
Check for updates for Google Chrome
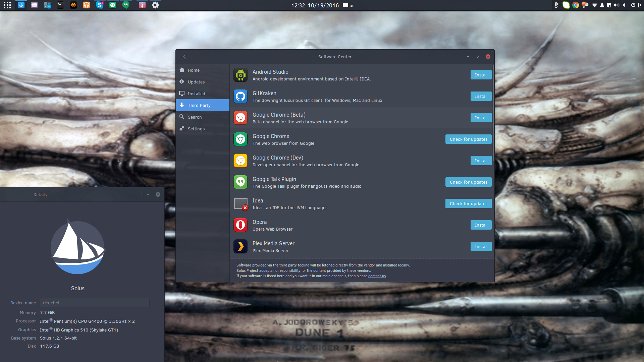point(468,139)
